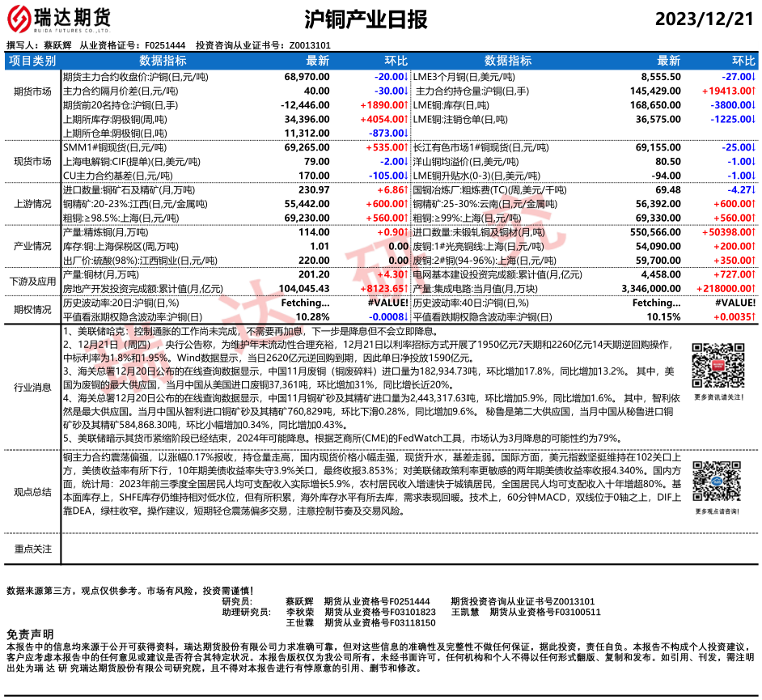
Task: Click the 行业消息 section label
Action: pyautogui.click(x=32, y=388)
